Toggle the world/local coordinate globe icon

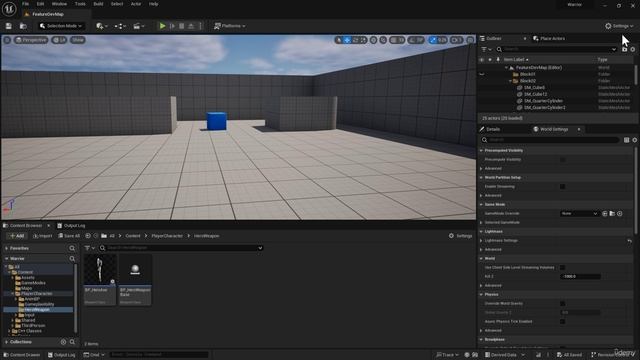point(373,40)
